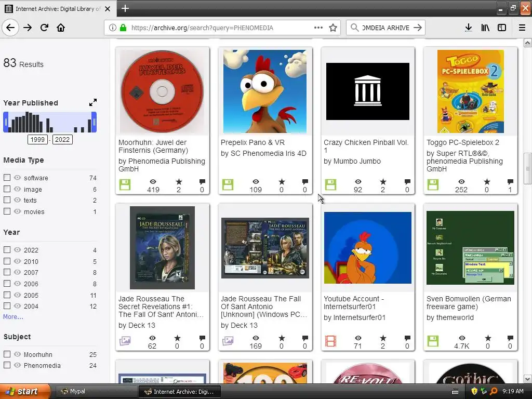
Task: Check the Phenomedia subject filter
Action: (x=7, y=365)
